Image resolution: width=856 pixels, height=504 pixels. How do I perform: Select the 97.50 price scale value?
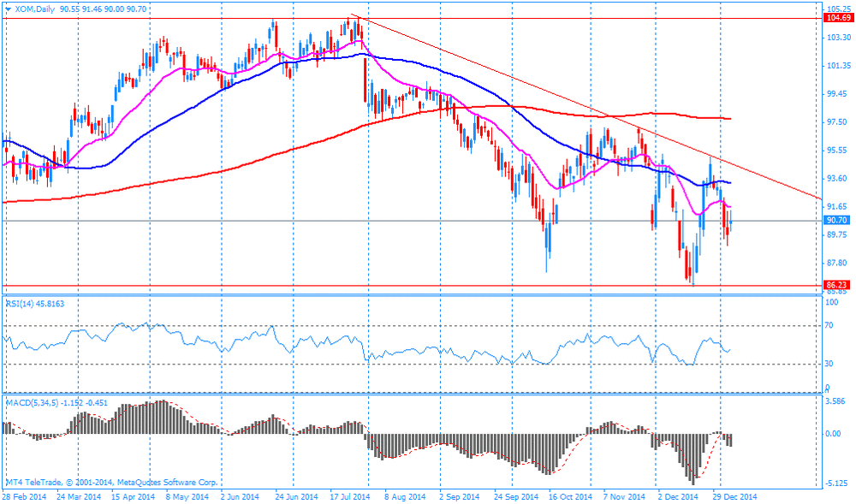[838, 122]
